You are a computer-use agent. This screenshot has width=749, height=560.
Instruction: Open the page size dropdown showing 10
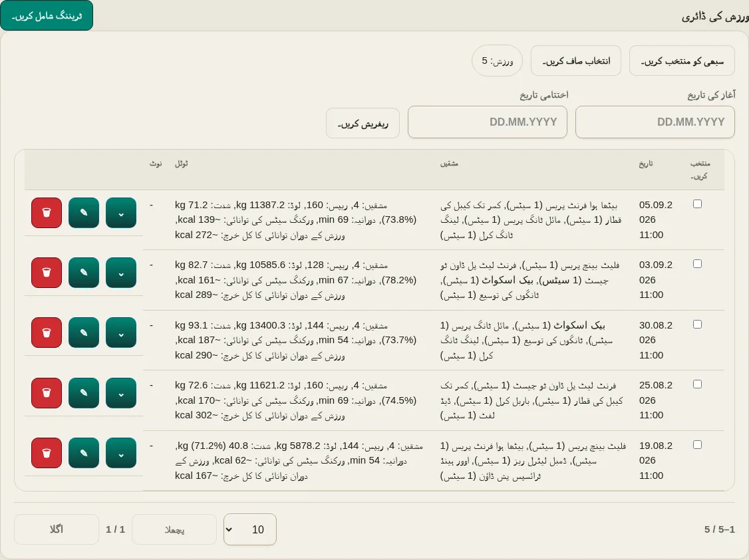pos(250,529)
